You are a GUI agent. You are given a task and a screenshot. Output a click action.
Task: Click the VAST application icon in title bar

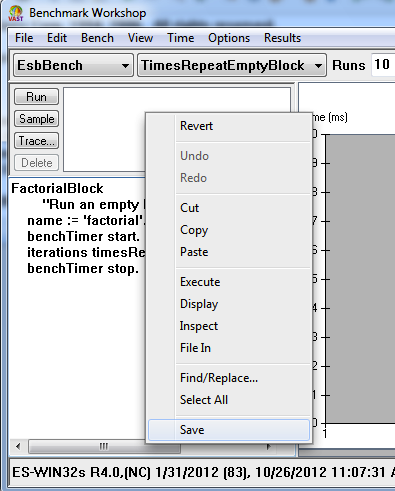15,14
